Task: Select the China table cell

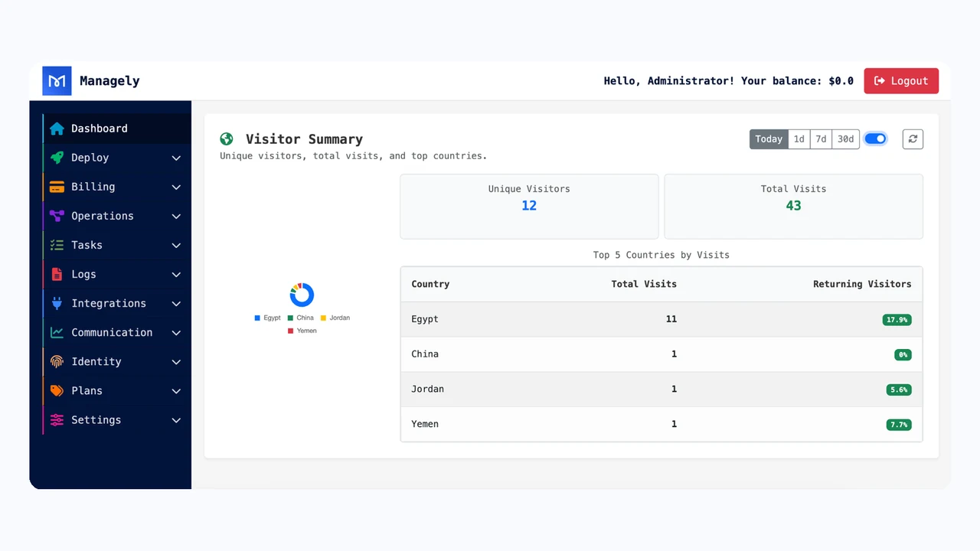Action: click(x=425, y=354)
